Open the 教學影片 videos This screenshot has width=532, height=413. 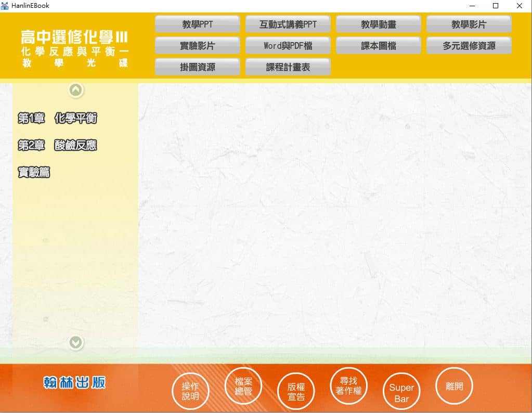469,24
